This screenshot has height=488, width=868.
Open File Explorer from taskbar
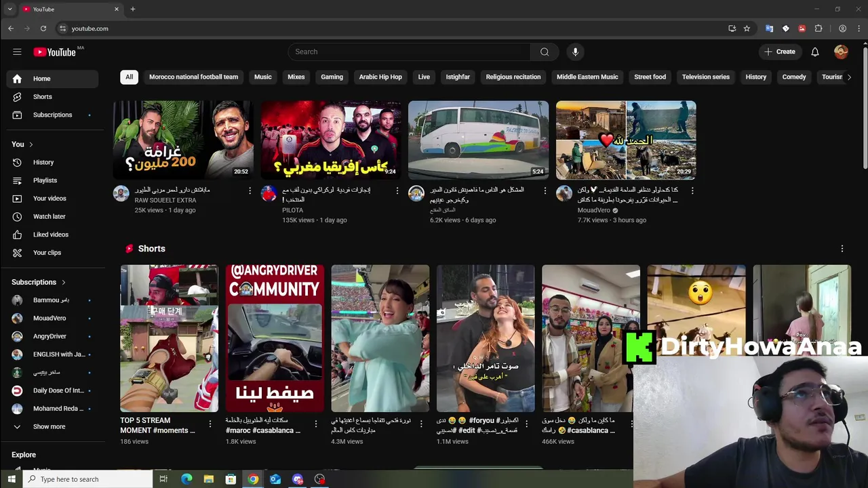point(209,479)
